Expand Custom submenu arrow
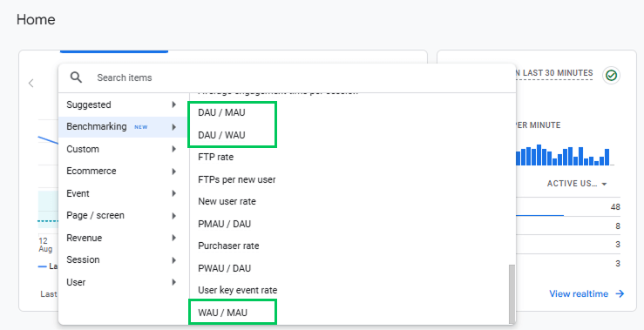The height and width of the screenshot is (330, 644). pyautogui.click(x=174, y=149)
